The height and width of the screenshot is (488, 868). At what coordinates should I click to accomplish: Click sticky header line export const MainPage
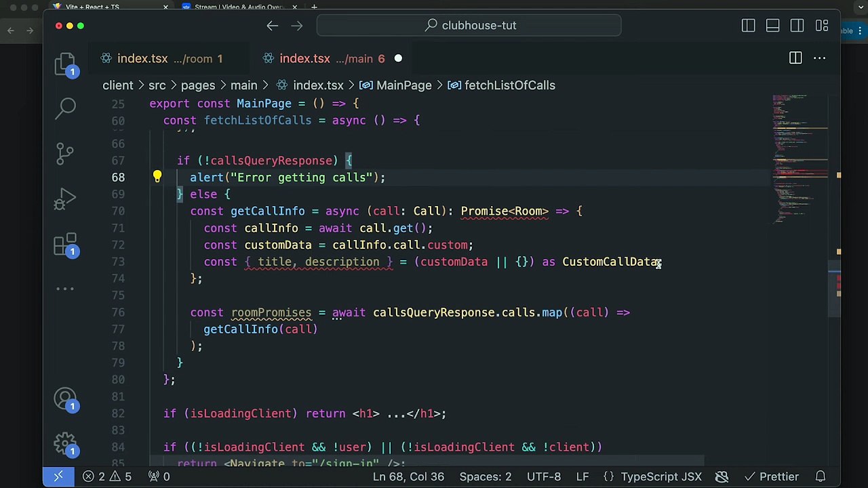tap(254, 104)
